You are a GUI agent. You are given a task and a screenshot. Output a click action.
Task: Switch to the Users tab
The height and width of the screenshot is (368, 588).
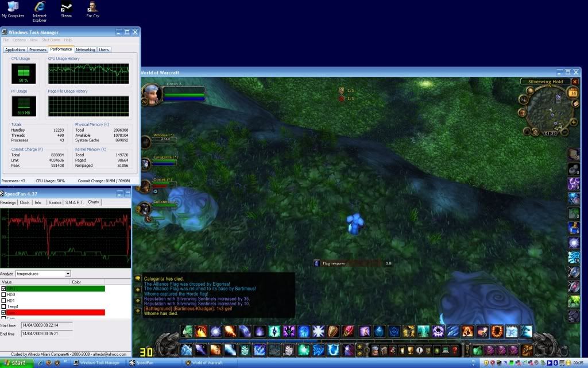point(104,49)
